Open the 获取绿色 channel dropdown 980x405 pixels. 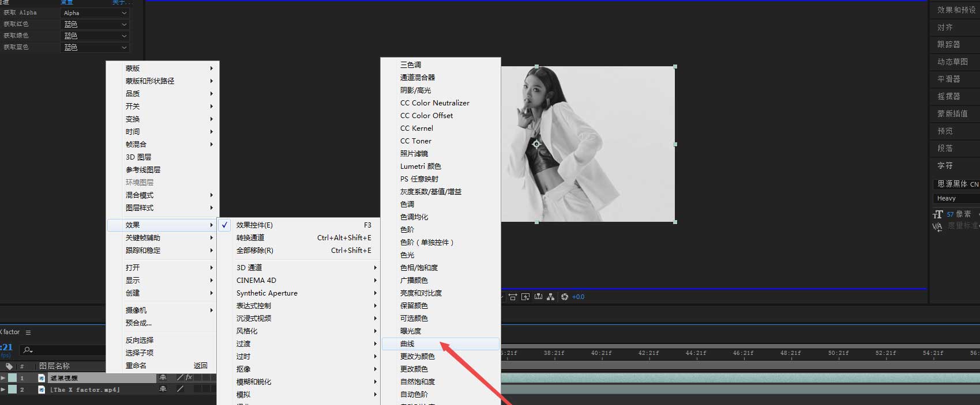[95, 36]
